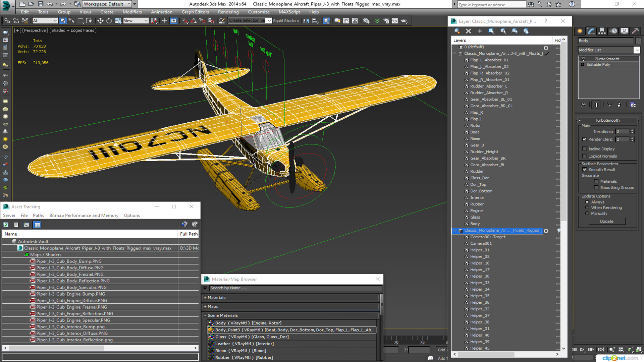Open Select by Name list
The image size is (644, 362).
pos(71,21)
